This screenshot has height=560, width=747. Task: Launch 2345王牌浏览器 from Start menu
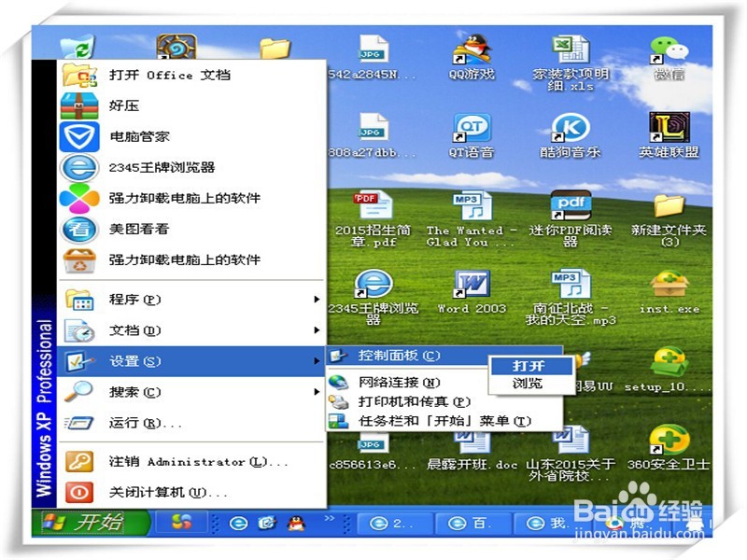(191, 168)
